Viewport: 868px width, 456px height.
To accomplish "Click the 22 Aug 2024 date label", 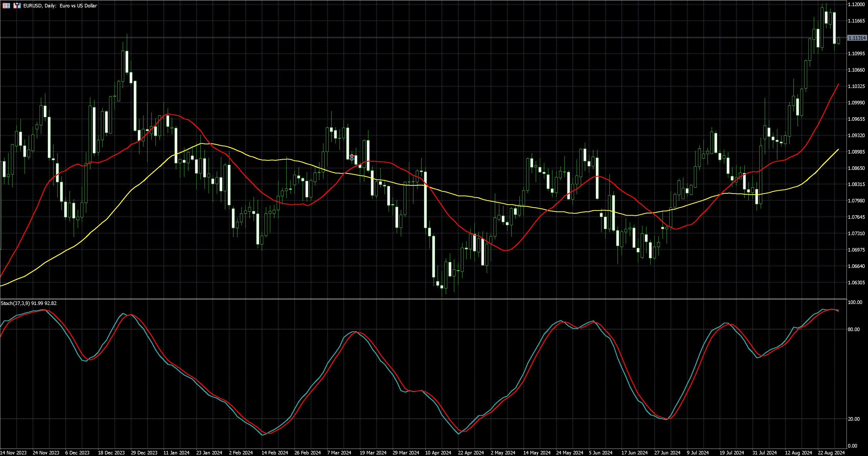I will click(x=831, y=453).
